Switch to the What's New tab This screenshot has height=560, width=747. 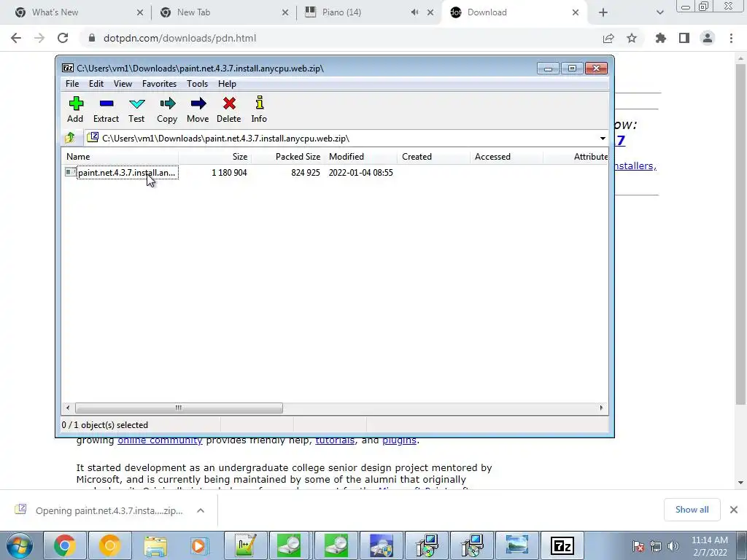pyautogui.click(x=79, y=12)
